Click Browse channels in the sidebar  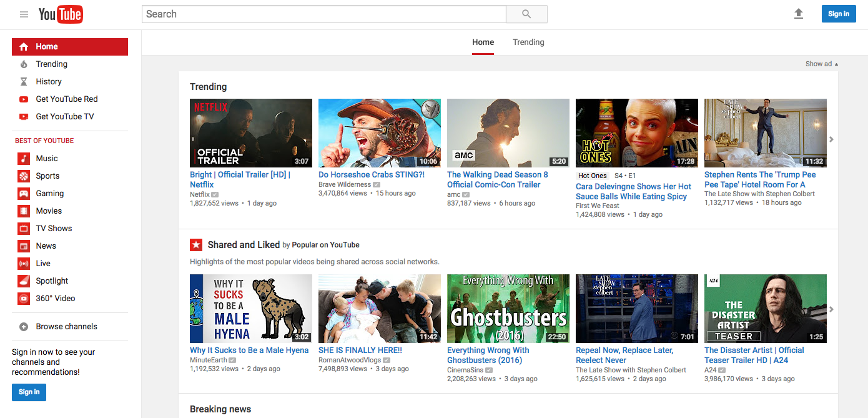click(65, 326)
